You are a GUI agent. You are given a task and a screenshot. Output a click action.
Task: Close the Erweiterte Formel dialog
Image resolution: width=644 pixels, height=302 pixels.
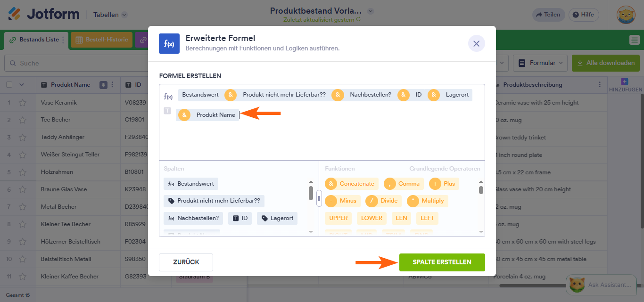click(x=476, y=43)
